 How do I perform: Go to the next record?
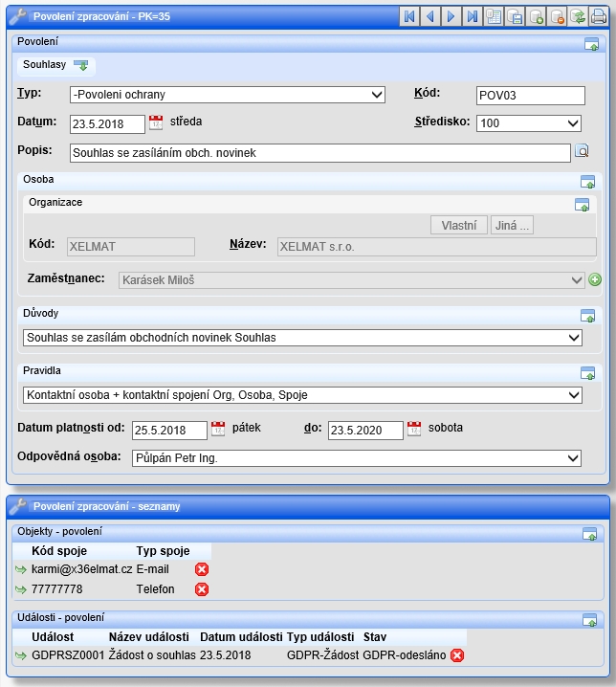coord(451,17)
